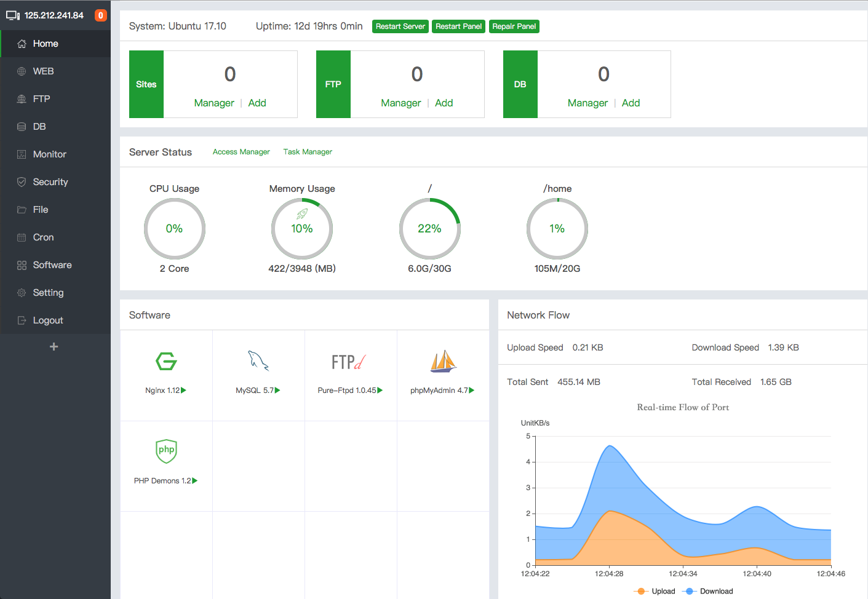Open the MySQL dolphin icon
The width and height of the screenshot is (868, 599).
(x=258, y=361)
